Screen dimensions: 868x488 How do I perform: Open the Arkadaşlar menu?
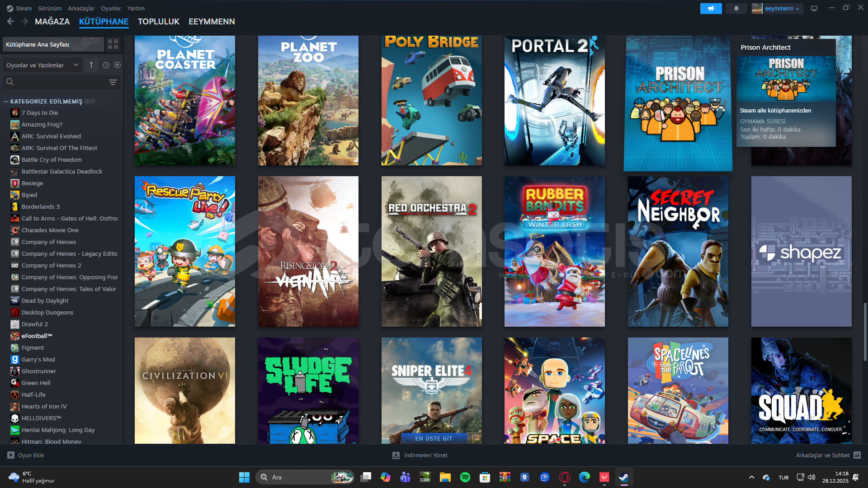coord(81,9)
